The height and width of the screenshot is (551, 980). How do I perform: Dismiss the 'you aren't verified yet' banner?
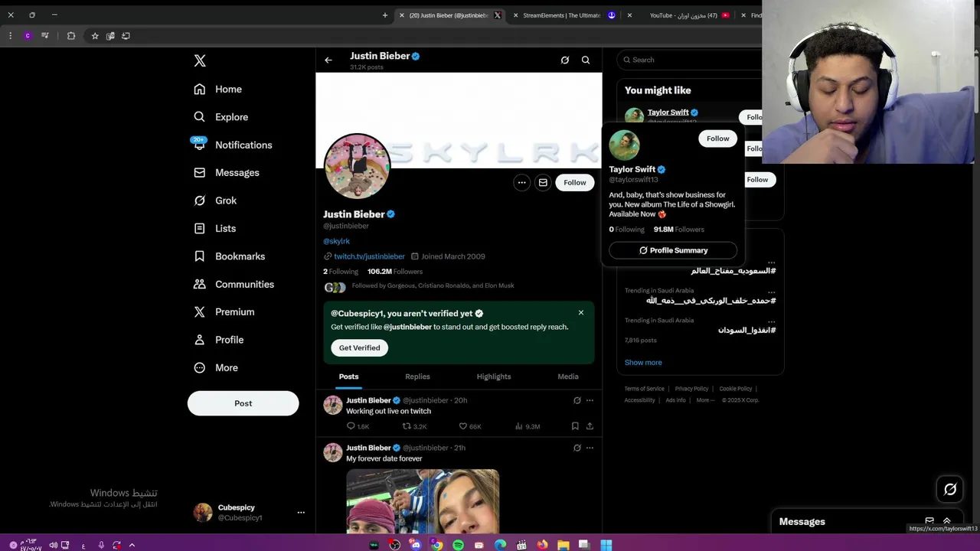(581, 312)
